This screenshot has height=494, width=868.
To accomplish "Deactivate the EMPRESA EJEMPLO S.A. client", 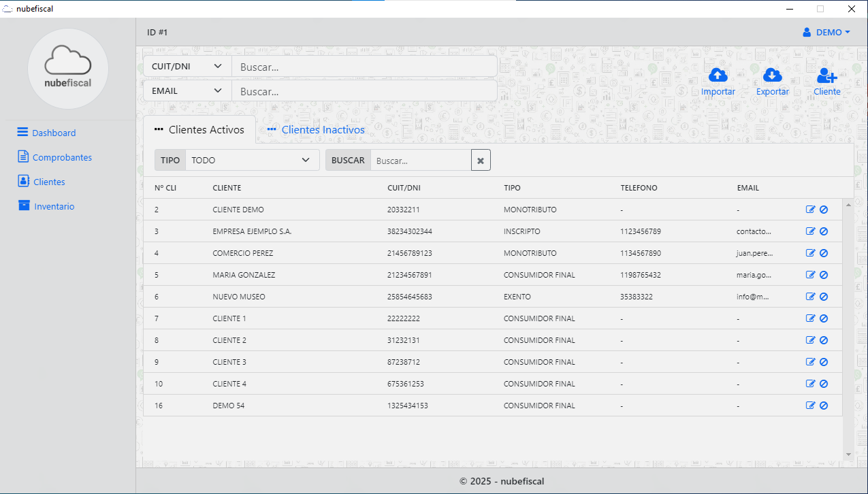I will pos(824,231).
